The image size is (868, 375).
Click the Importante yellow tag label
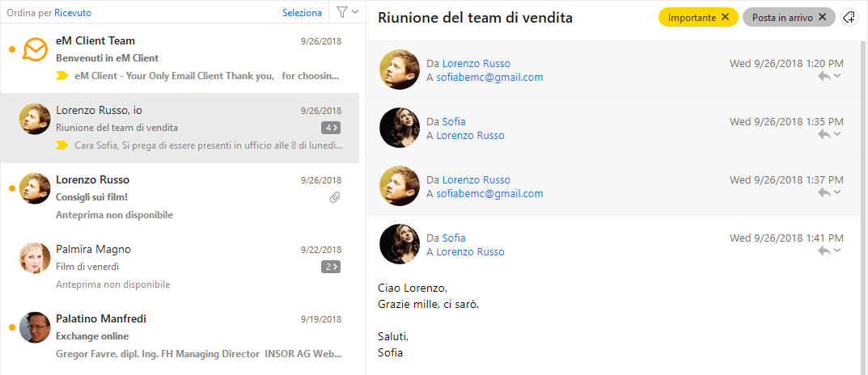(692, 18)
